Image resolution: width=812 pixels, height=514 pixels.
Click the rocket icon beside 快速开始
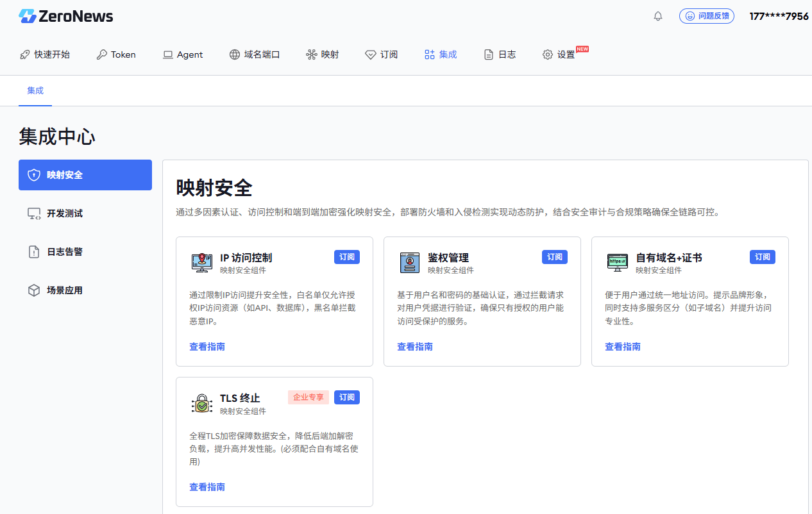pyautogui.click(x=24, y=54)
